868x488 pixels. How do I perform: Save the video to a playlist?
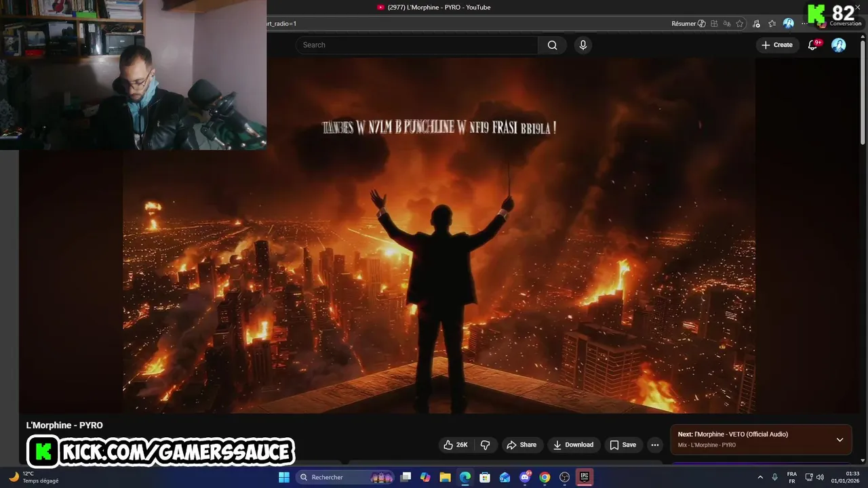pyautogui.click(x=623, y=445)
